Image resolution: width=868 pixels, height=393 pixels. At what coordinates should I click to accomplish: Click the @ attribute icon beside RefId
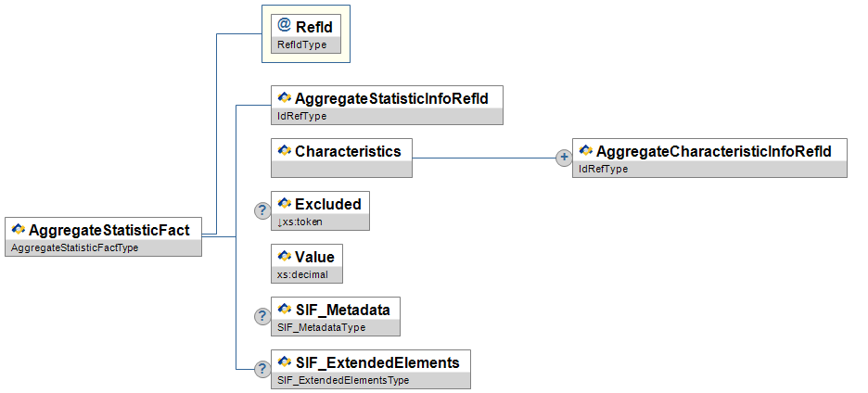pos(284,26)
